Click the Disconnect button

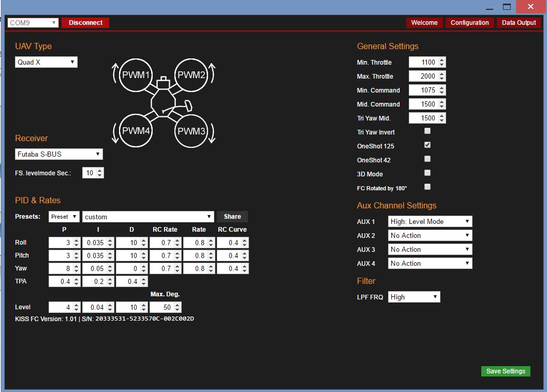pyautogui.click(x=85, y=23)
